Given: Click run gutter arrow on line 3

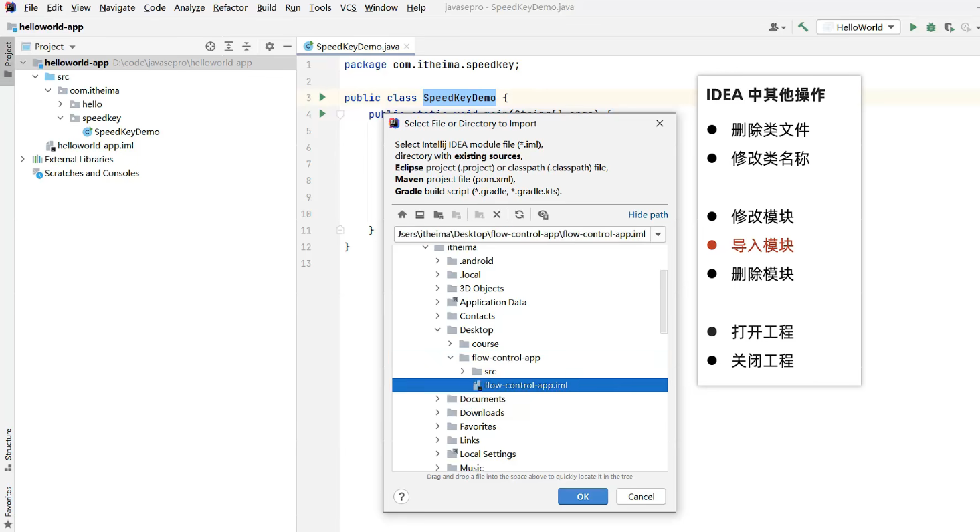Looking at the screenshot, I should click(x=322, y=98).
